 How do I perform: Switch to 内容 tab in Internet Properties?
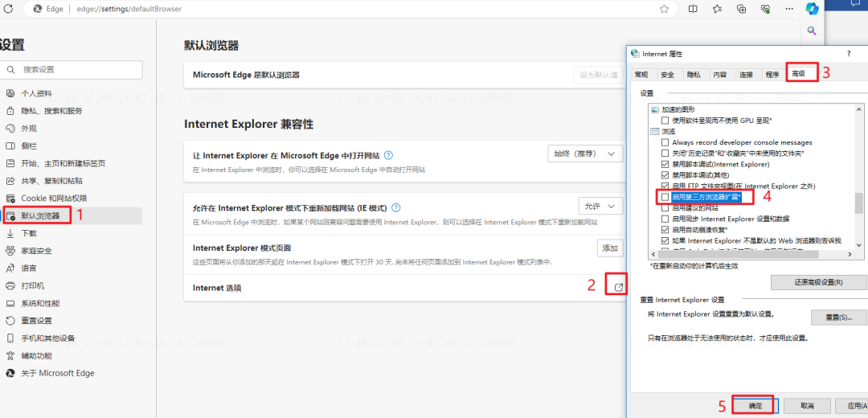[720, 74]
